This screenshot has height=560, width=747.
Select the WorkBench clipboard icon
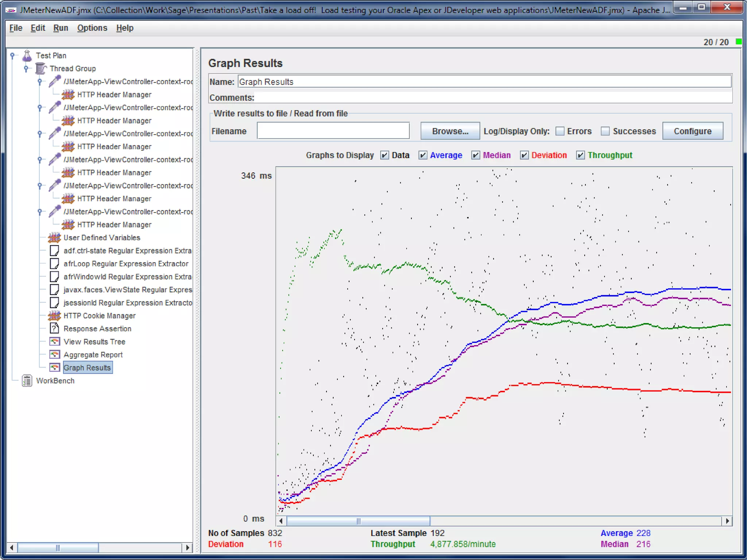click(27, 381)
